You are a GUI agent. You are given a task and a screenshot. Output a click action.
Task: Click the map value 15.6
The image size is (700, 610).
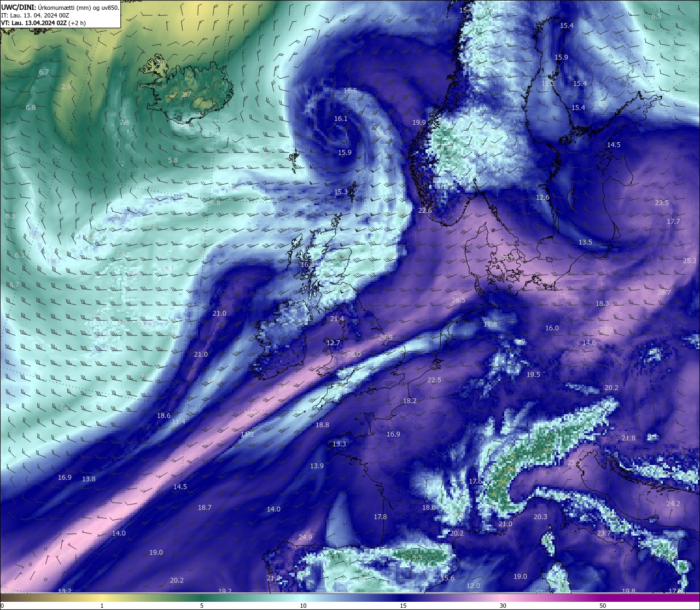[x=447, y=578]
